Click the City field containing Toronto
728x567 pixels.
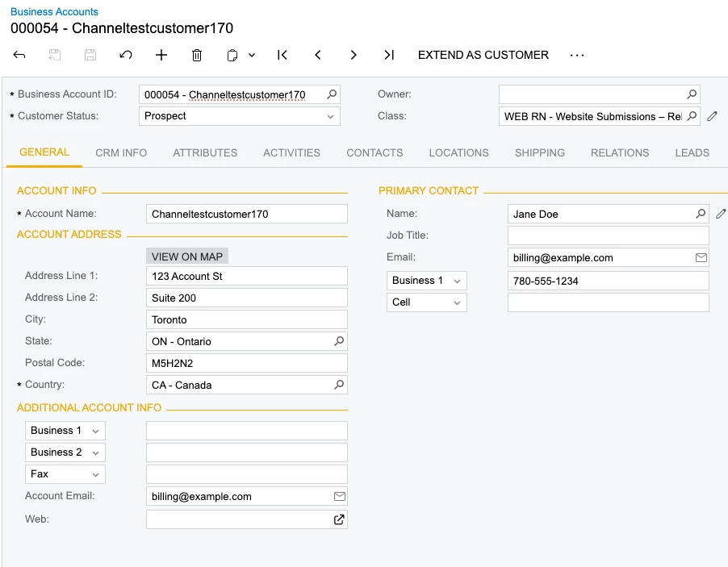click(247, 319)
